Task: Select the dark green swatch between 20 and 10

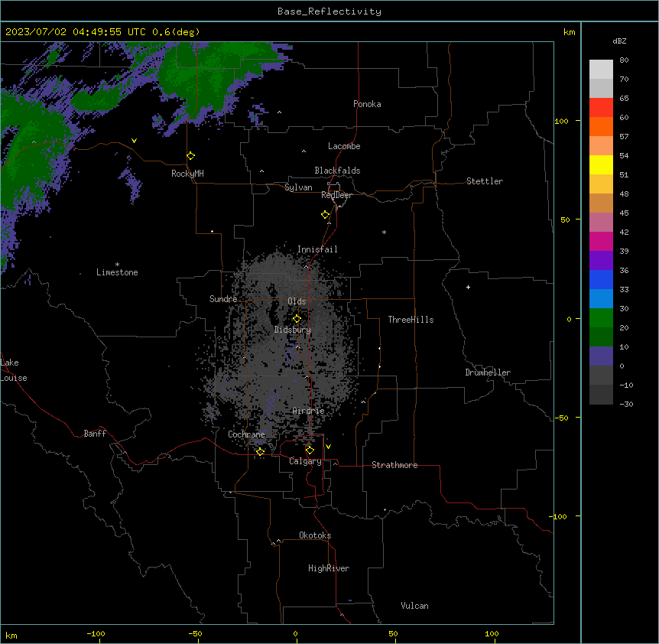Action: [601, 337]
